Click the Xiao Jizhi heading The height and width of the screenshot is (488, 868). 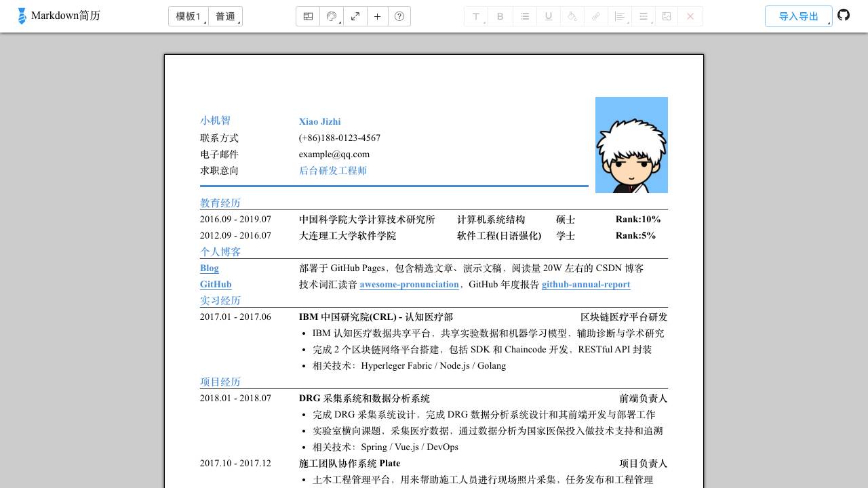tap(320, 122)
